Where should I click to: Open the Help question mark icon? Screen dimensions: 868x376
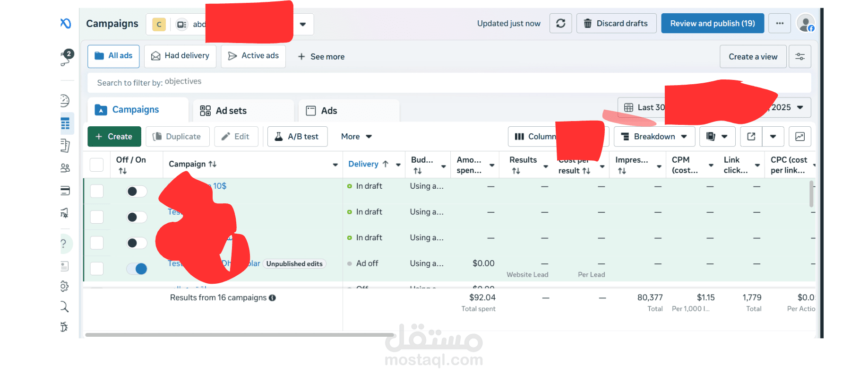63,244
